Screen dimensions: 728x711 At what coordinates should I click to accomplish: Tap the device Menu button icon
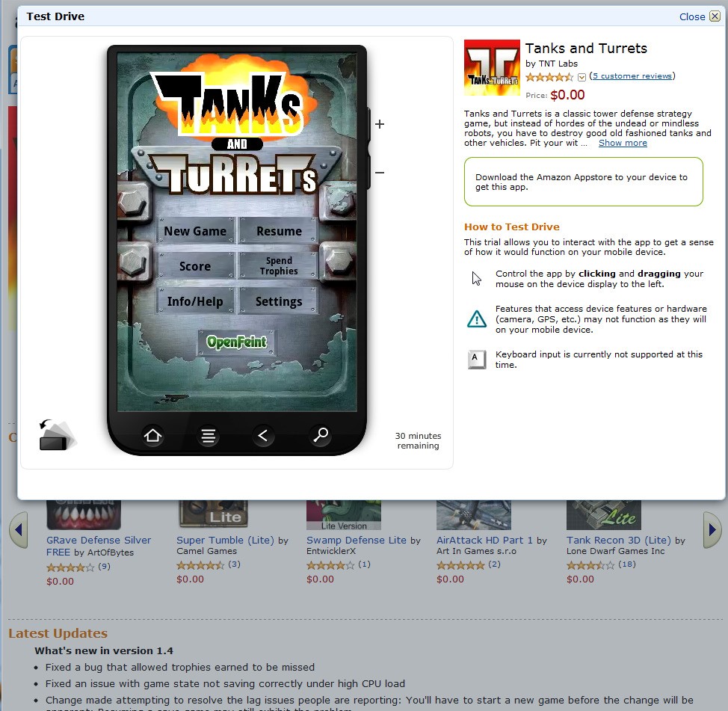pos(209,436)
